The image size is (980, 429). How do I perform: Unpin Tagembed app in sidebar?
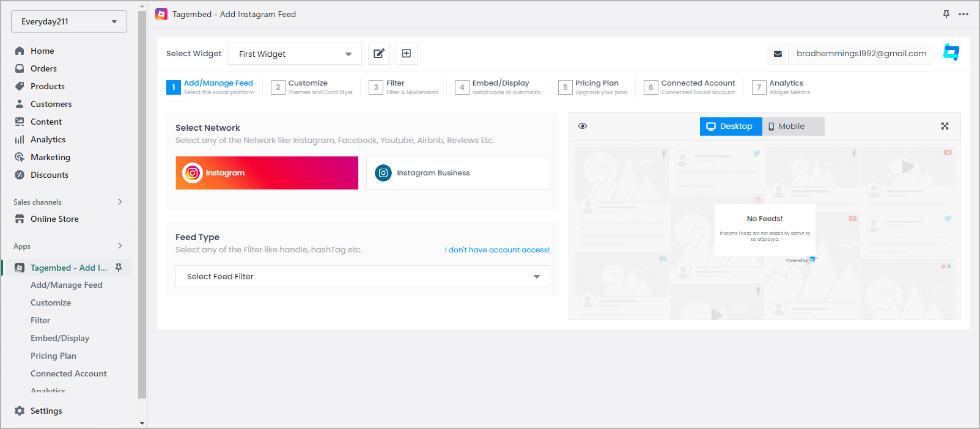click(x=119, y=268)
